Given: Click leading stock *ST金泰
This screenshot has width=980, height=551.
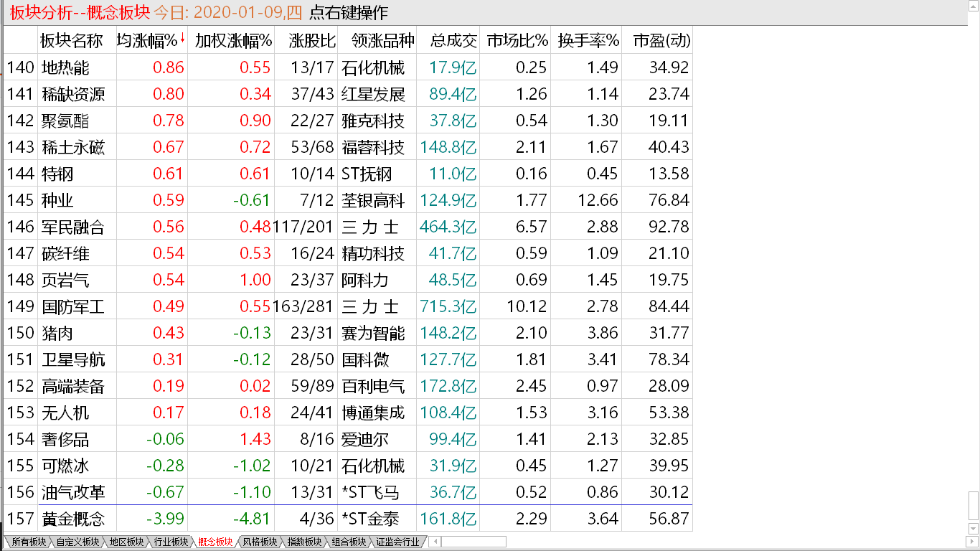Looking at the screenshot, I should (370, 519).
